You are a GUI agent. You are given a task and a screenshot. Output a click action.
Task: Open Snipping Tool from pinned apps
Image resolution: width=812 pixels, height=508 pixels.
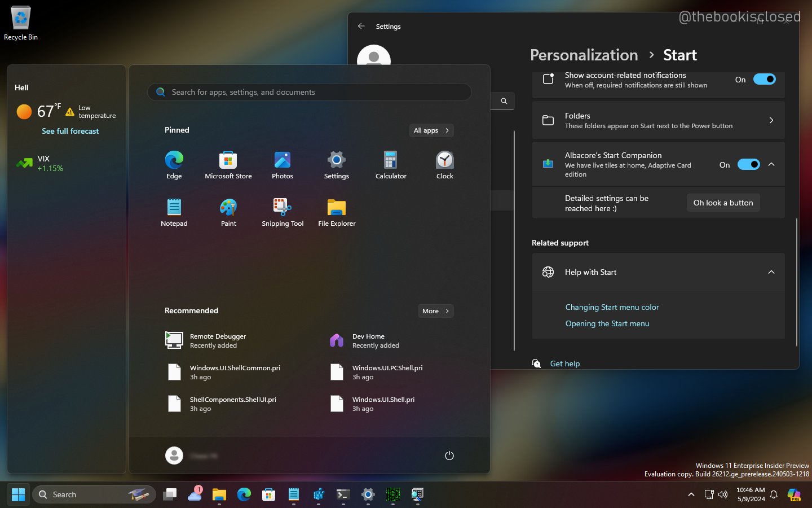pyautogui.click(x=282, y=212)
